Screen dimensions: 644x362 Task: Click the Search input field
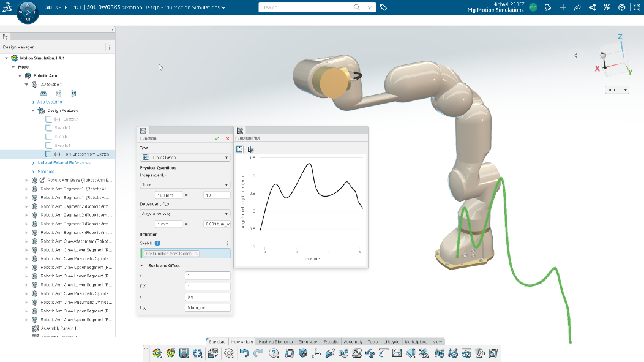tap(306, 7)
